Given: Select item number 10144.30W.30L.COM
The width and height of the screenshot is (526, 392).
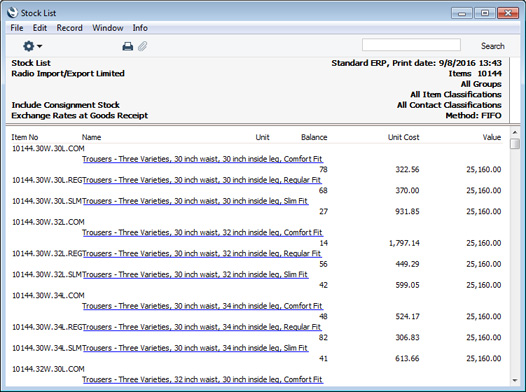Looking at the screenshot, I should pos(48,149).
